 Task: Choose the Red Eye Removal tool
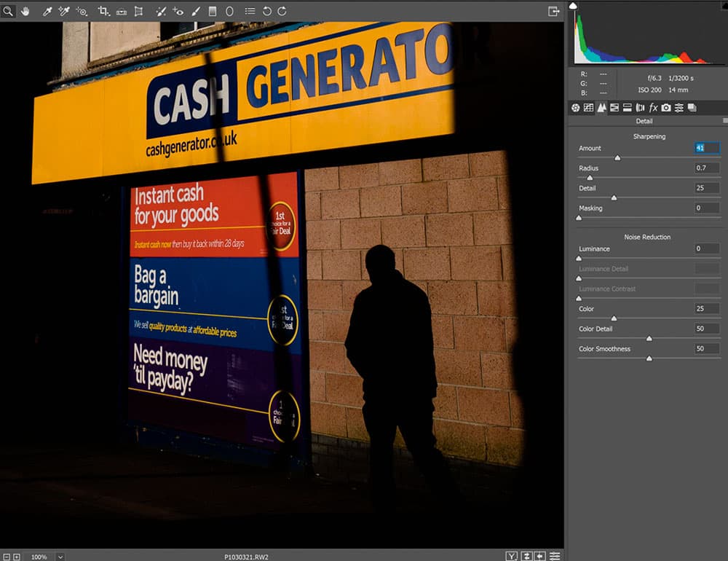tap(178, 11)
